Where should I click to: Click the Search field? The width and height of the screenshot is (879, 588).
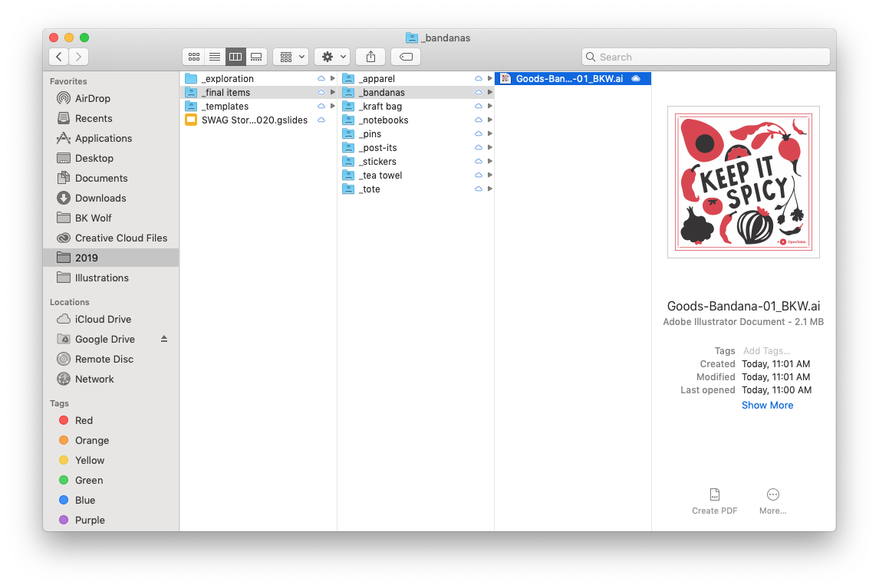(x=706, y=57)
